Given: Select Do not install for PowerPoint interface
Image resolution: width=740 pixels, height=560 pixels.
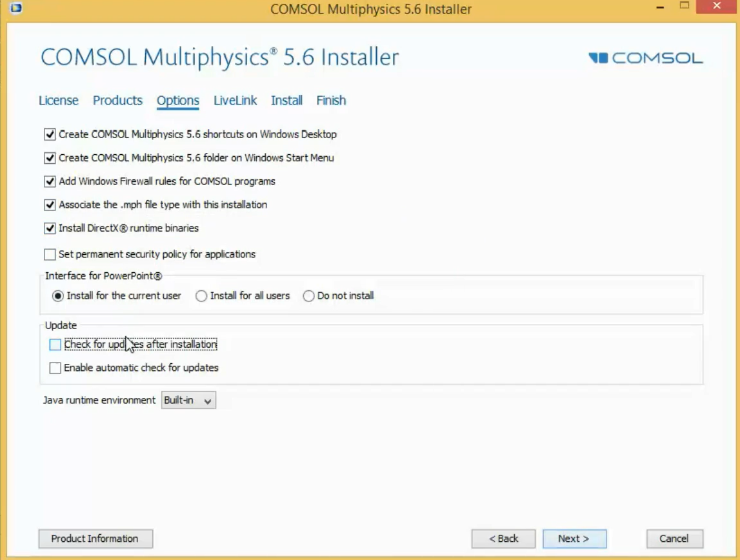Looking at the screenshot, I should (x=308, y=295).
